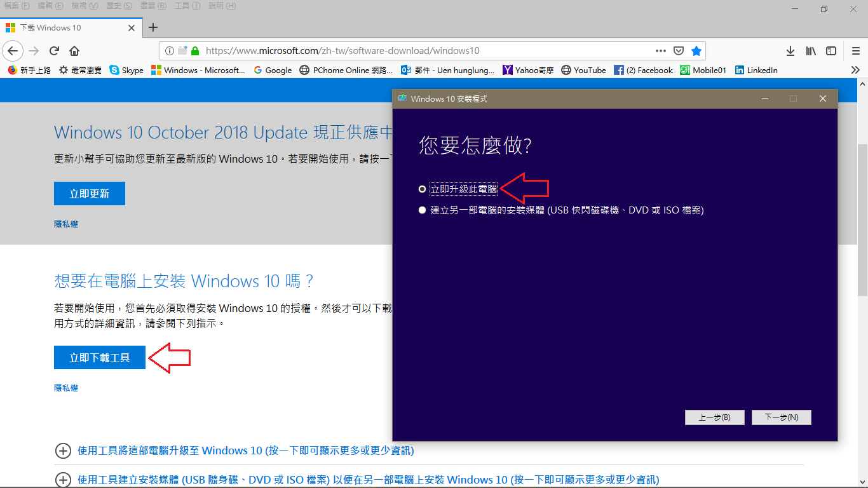This screenshot has width=868, height=488.
Task: Open the 書籤 (B) menu
Action: [x=153, y=6]
